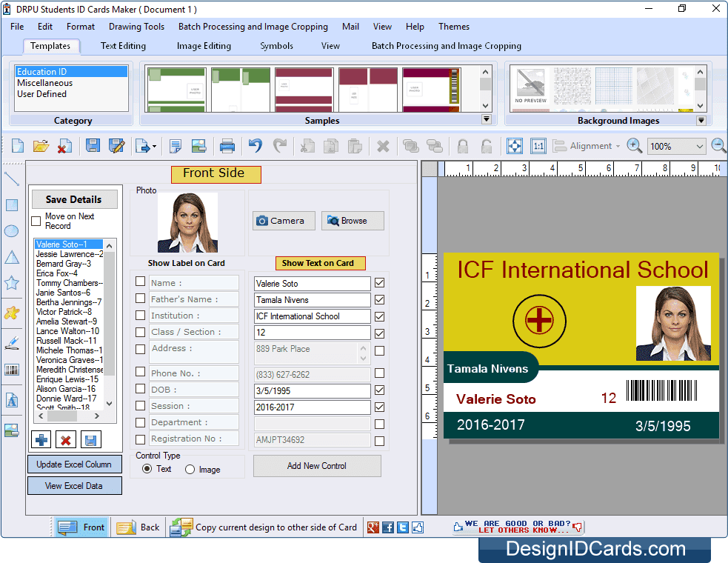Click the Browse photo button

pos(353,221)
